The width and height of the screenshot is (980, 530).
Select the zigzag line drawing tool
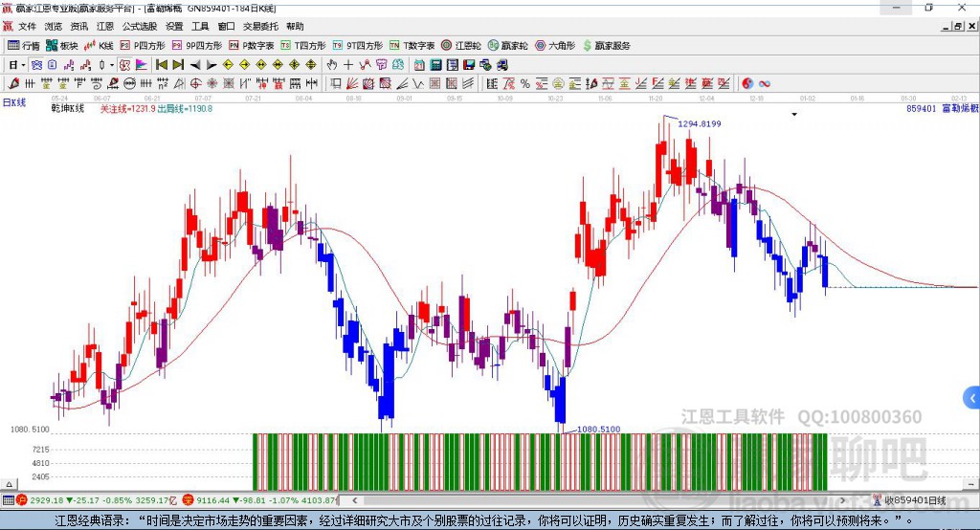click(418, 84)
